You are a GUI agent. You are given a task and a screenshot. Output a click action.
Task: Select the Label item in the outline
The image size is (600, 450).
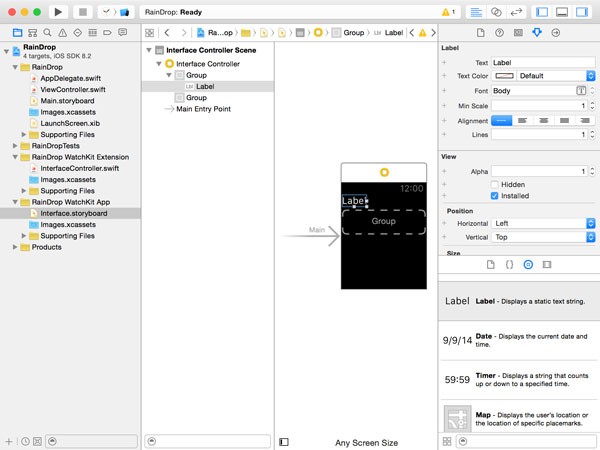point(208,86)
